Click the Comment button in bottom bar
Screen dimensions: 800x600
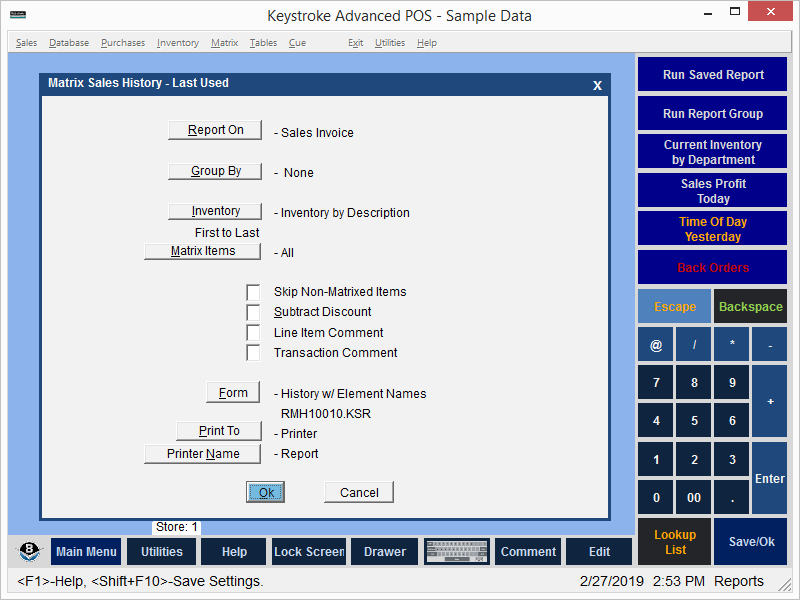point(528,552)
